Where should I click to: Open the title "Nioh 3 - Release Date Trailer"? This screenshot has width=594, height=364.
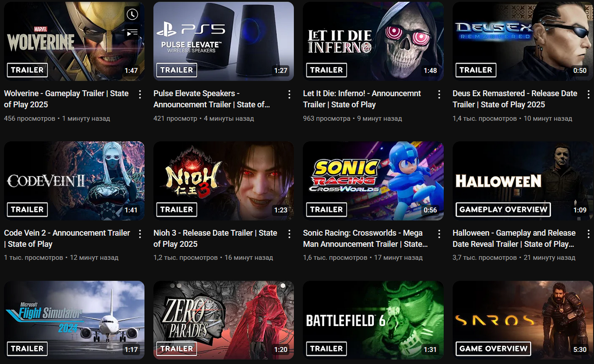[215, 238]
